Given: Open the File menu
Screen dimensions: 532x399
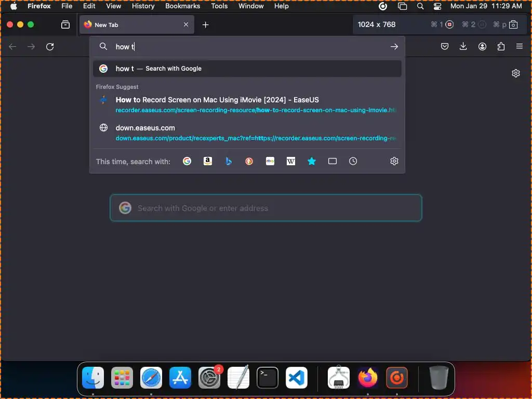Looking at the screenshot, I should pos(67,6).
